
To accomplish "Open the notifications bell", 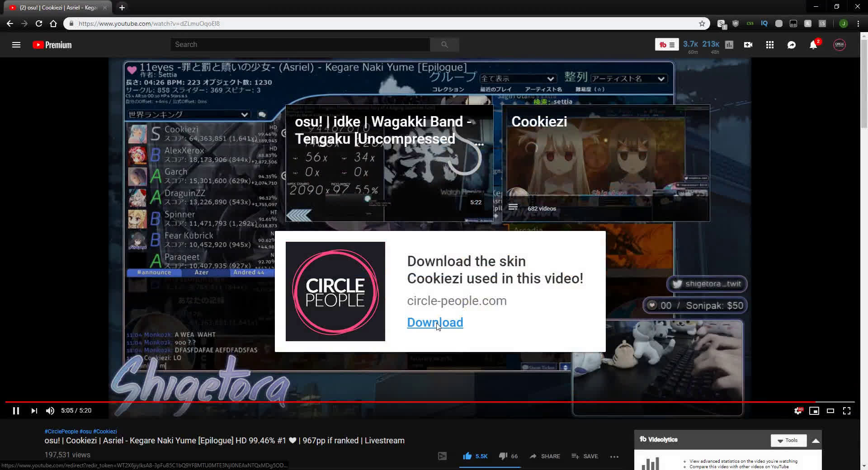I will tap(813, 45).
